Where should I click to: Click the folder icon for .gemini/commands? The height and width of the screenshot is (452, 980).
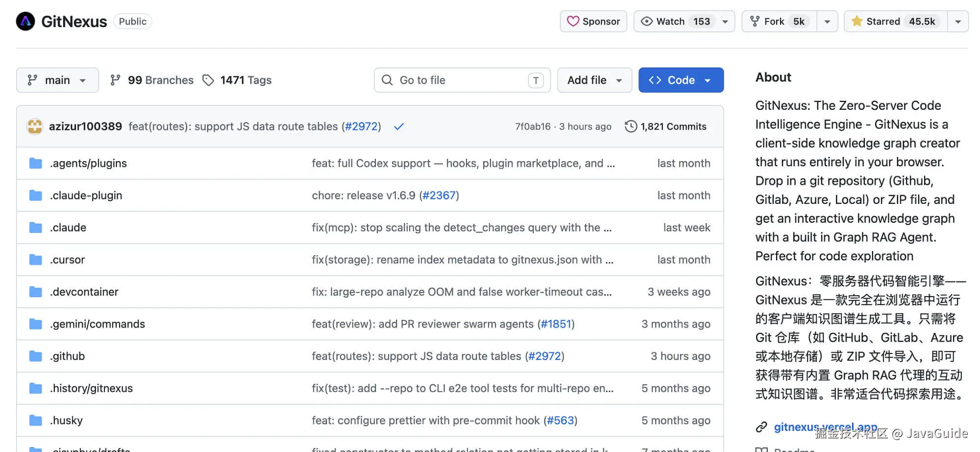point(35,324)
